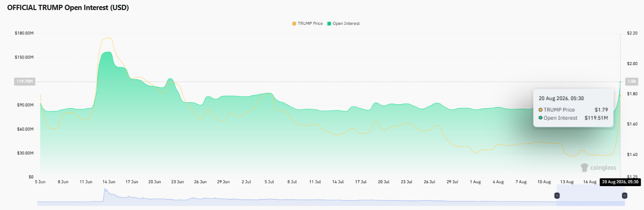This screenshot has width=644, height=210.
Task: Click the $150.00M left axis label
Action: (24, 57)
